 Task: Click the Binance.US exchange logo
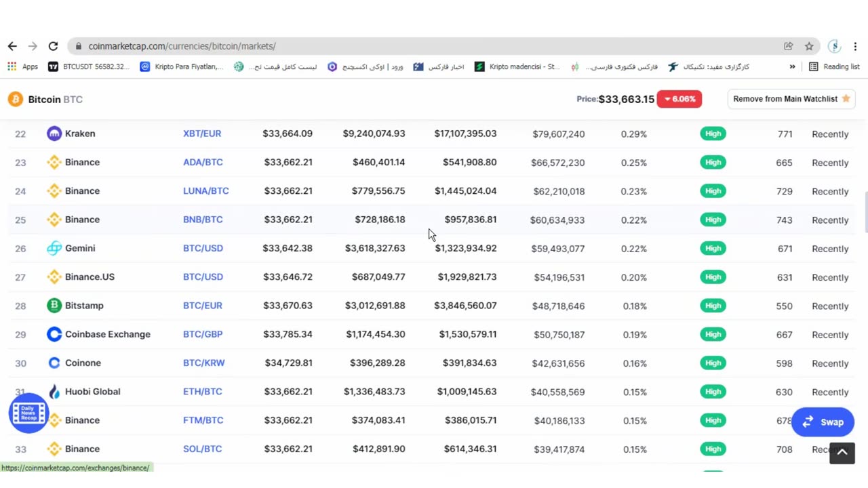[54, 277]
